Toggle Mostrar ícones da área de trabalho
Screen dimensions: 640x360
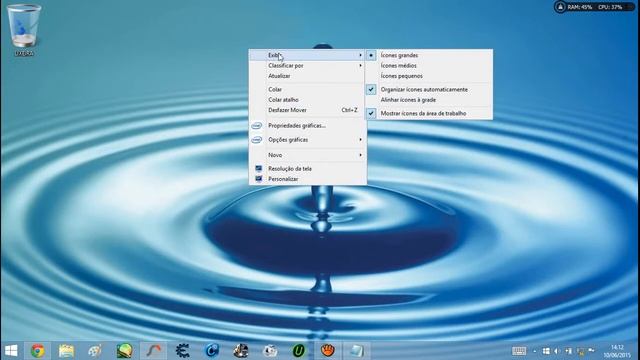[x=429, y=113]
